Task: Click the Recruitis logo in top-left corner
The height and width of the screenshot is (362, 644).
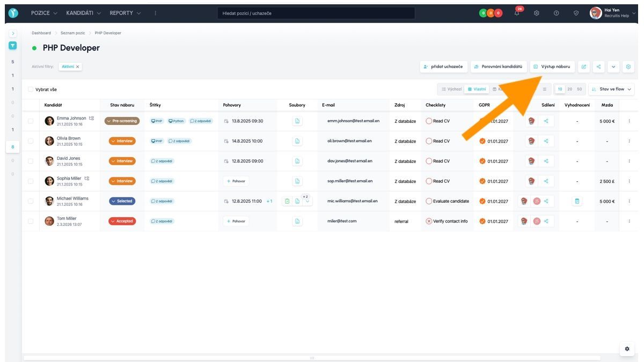Action: [x=13, y=13]
